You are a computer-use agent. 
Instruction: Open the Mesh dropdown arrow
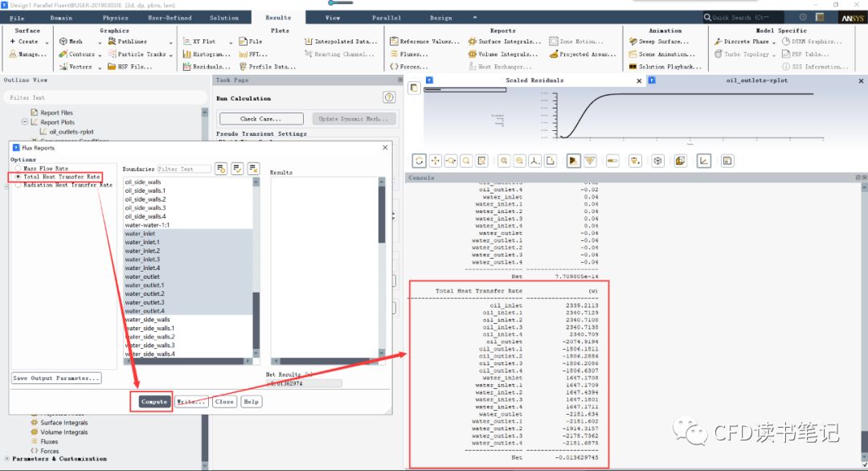tap(100, 42)
